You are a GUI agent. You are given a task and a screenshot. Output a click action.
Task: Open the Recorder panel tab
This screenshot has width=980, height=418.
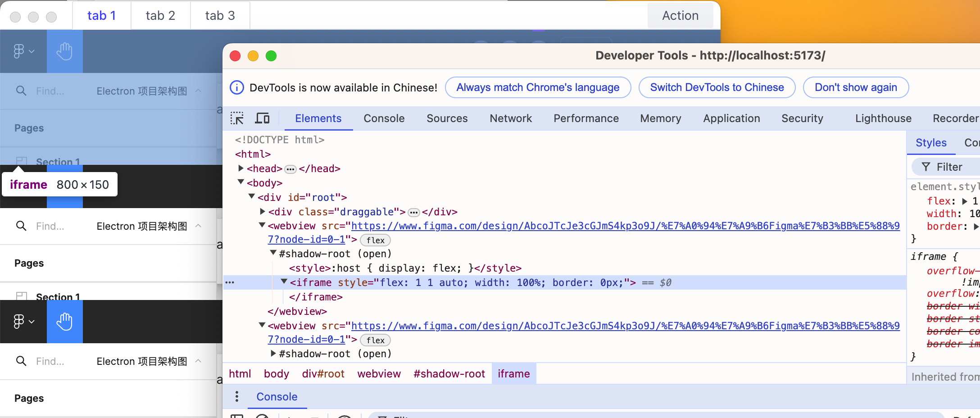coord(955,118)
